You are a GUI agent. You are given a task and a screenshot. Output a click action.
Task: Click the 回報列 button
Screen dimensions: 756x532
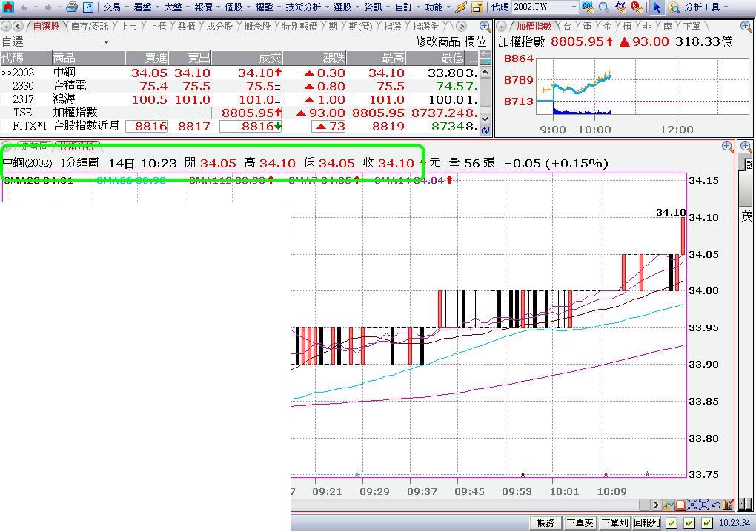646,523
